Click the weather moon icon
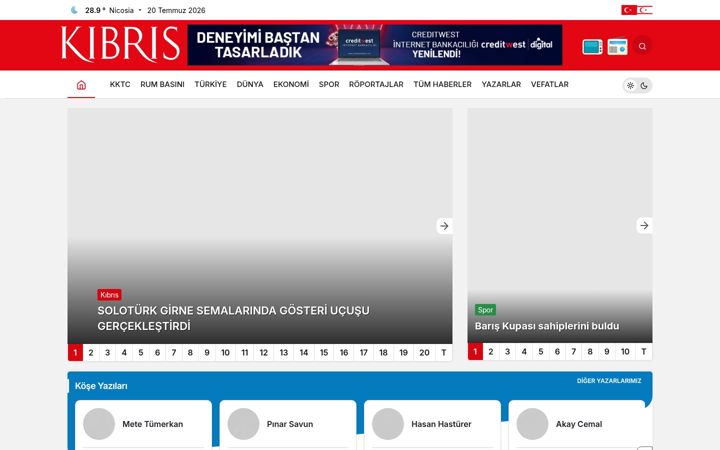Viewport: 720px width, 450px height. coord(74,10)
